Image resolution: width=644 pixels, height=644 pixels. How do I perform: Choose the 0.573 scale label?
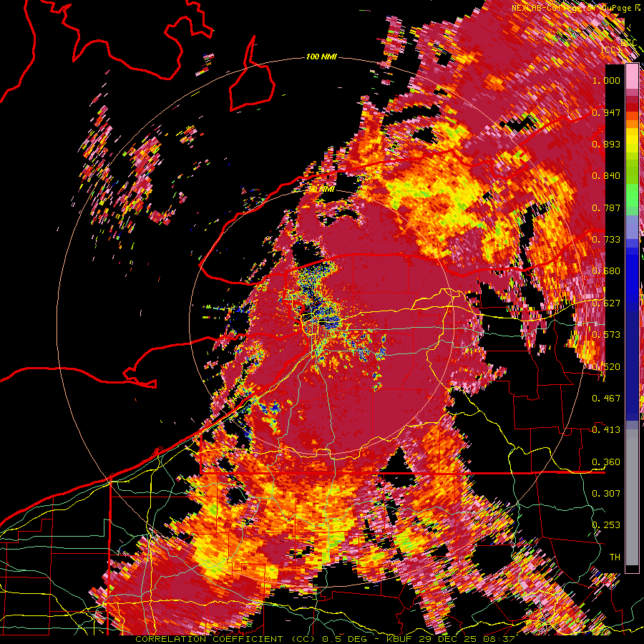[x=606, y=335]
